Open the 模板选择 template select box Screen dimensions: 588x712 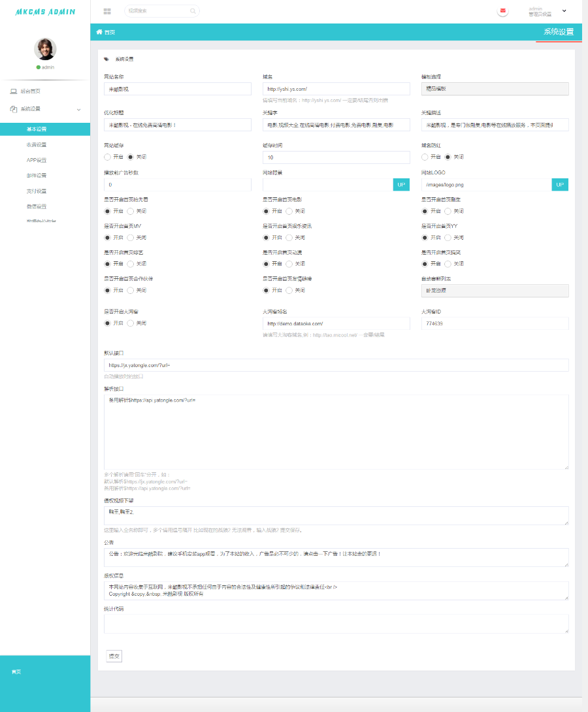click(x=495, y=89)
